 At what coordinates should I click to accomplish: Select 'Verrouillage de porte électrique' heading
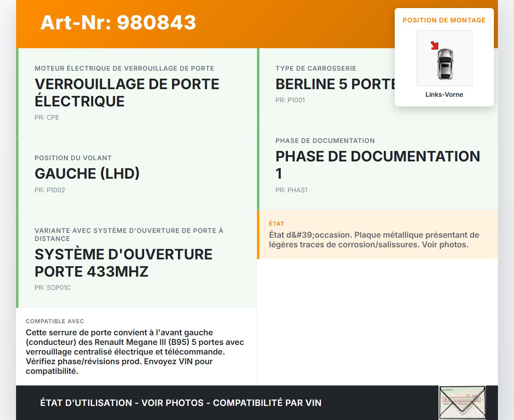pos(127,92)
